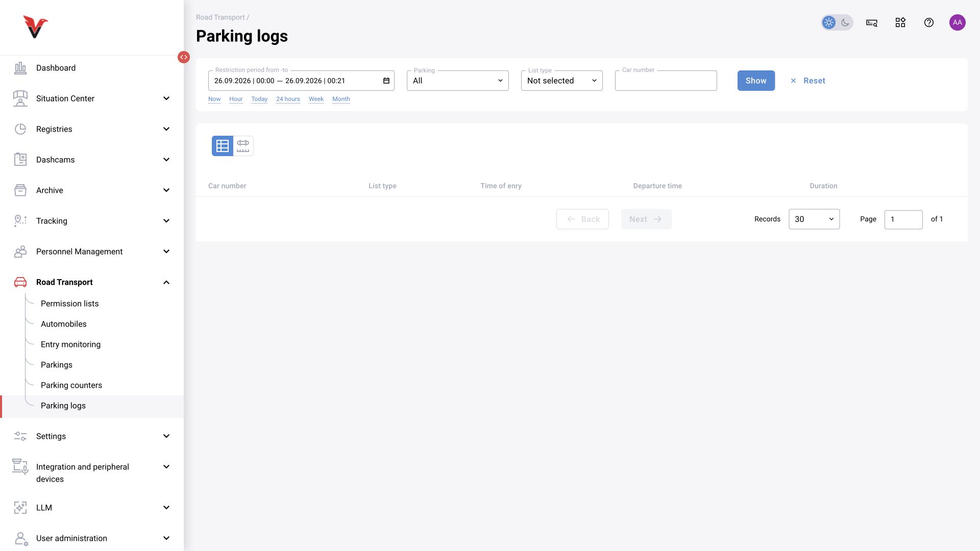This screenshot has width=980, height=551.
Task: Click the Registries pie chart icon
Action: tap(20, 129)
